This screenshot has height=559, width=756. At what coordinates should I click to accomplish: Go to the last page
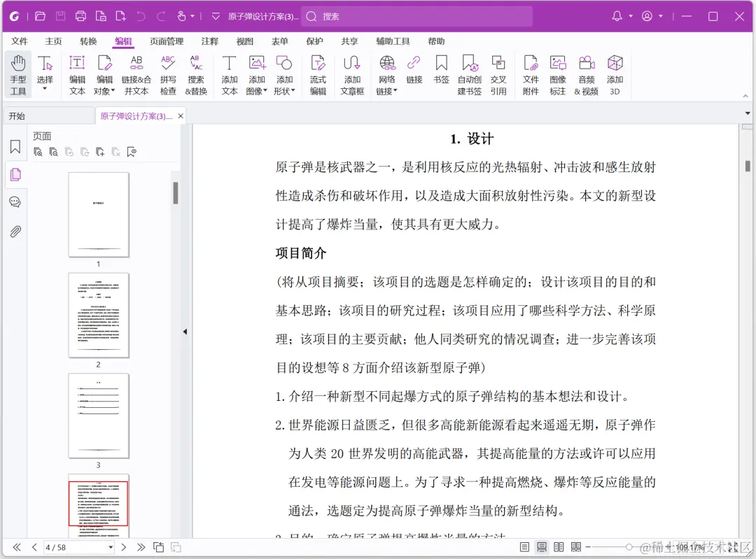(141, 547)
